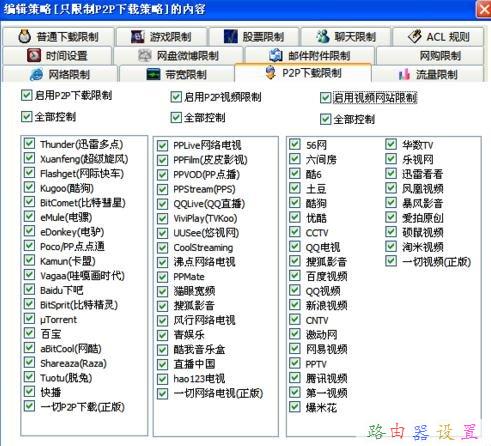Screen dimensions: 491x446
Task: Click the 普通下载限制 tab icon
Action: tap(24, 36)
